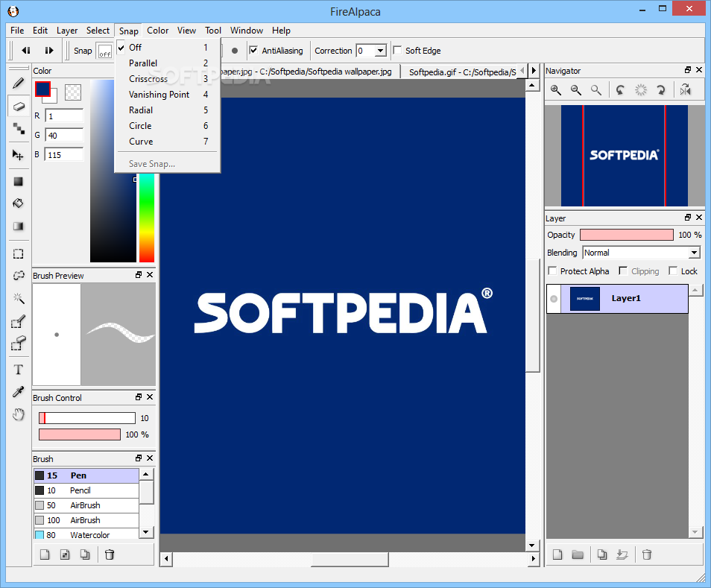Adjust brush size slider
711x588 pixels.
tap(87, 418)
